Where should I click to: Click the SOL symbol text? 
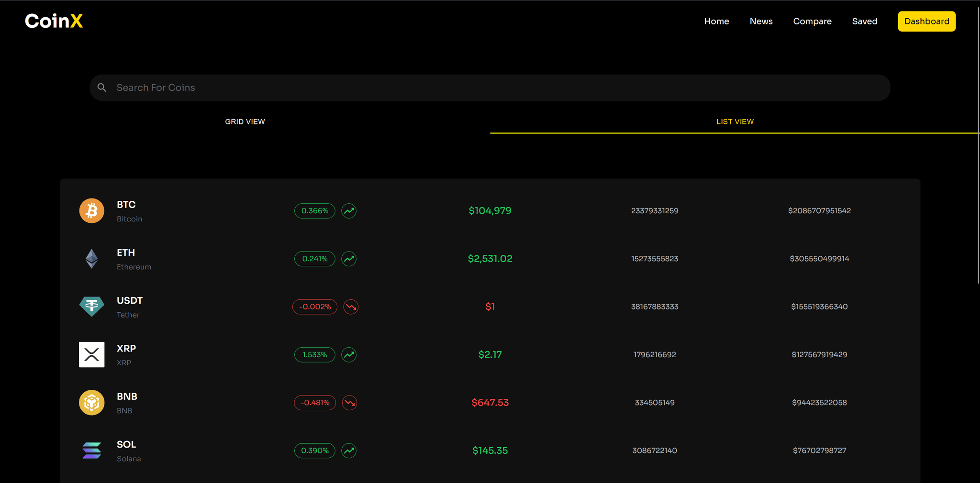tap(126, 444)
